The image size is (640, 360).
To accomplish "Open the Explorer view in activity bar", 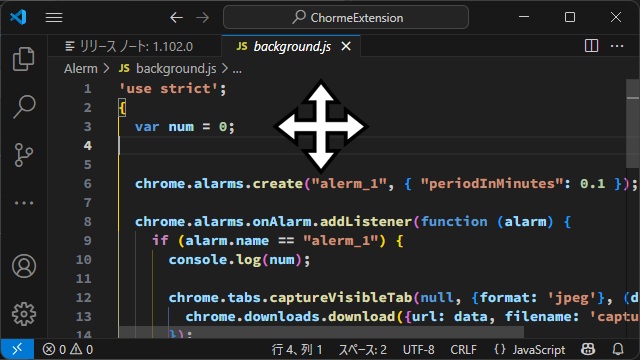I will [24, 59].
